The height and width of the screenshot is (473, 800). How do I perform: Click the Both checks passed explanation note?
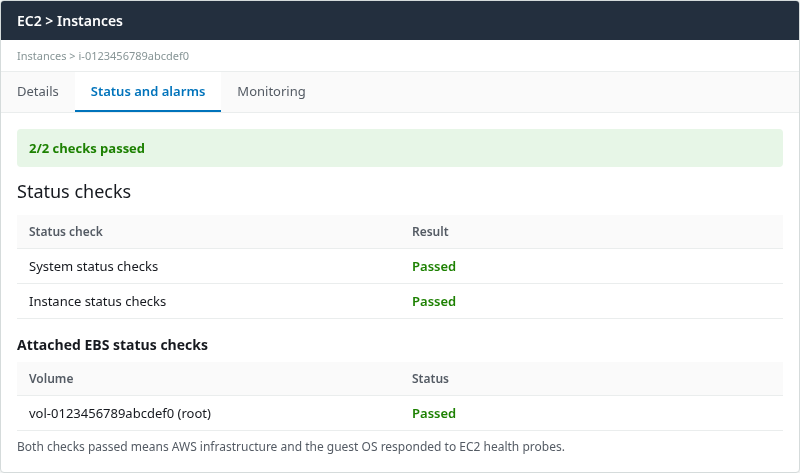point(291,446)
